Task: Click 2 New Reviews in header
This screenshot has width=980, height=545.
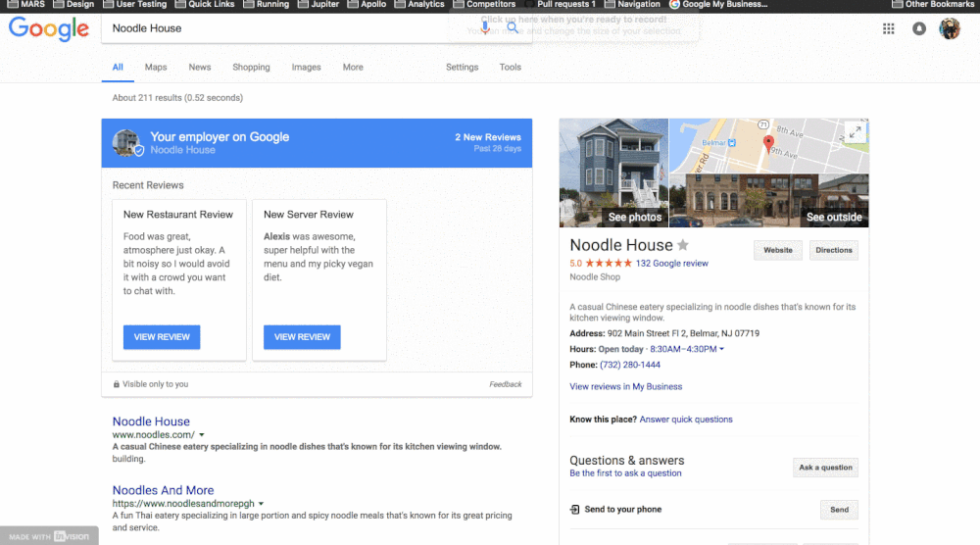Action: [487, 137]
